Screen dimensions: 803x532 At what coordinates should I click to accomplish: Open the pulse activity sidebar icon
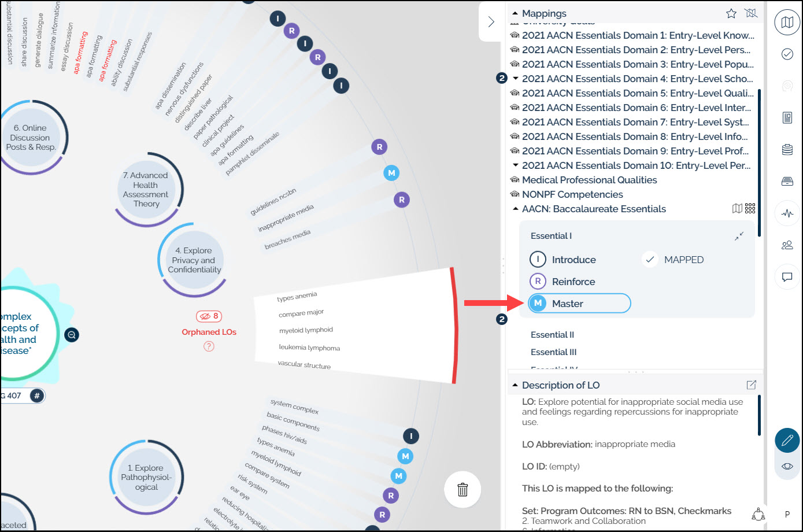pyautogui.click(x=787, y=213)
